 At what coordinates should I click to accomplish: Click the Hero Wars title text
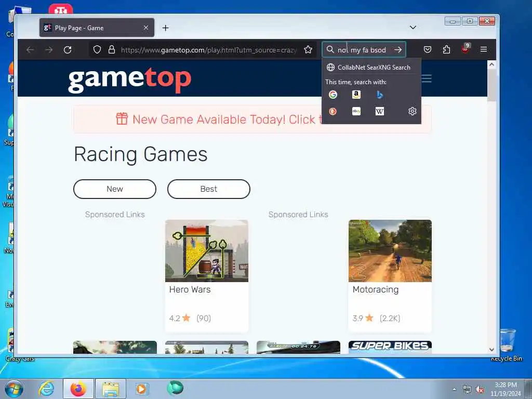tap(190, 289)
